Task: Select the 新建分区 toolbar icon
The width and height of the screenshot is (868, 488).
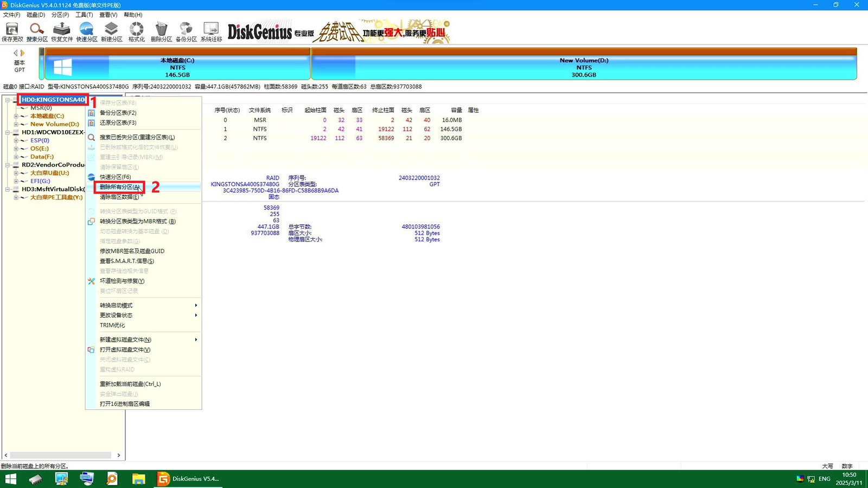Action: pos(111,32)
